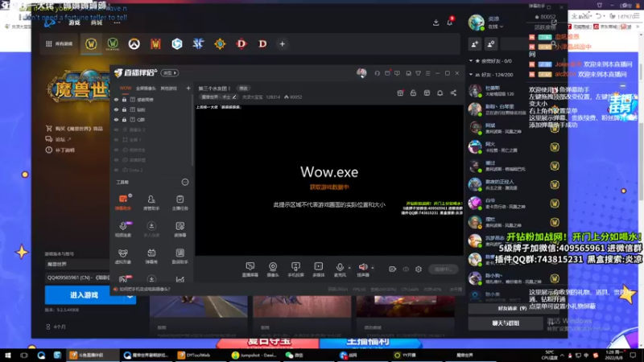Screen dimensions: 644x362
Task: Switch to the 其他游戏 scene tab
Action: click(x=168, y=88)
